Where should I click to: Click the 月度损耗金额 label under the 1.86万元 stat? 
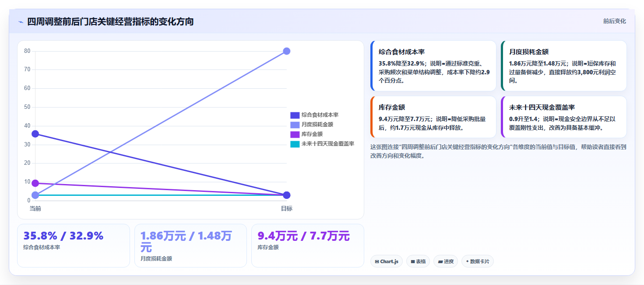point(156,259)
